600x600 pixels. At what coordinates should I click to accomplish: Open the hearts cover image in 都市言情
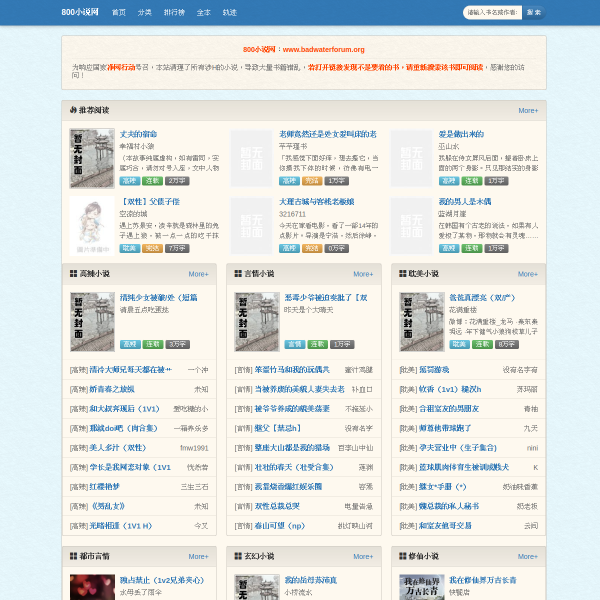tap(92, 587)
